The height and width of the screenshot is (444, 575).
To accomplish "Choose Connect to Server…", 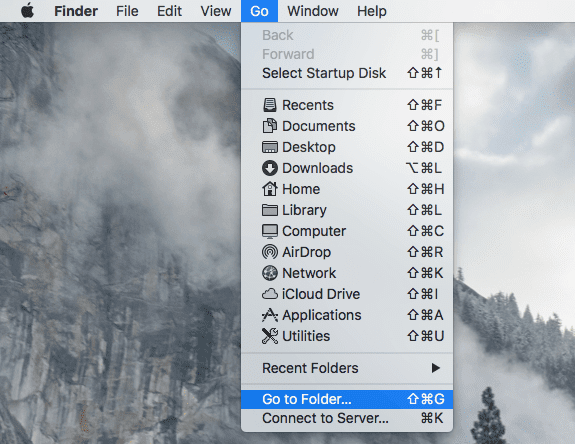I will pyautogui.click(x=347, y=418).
